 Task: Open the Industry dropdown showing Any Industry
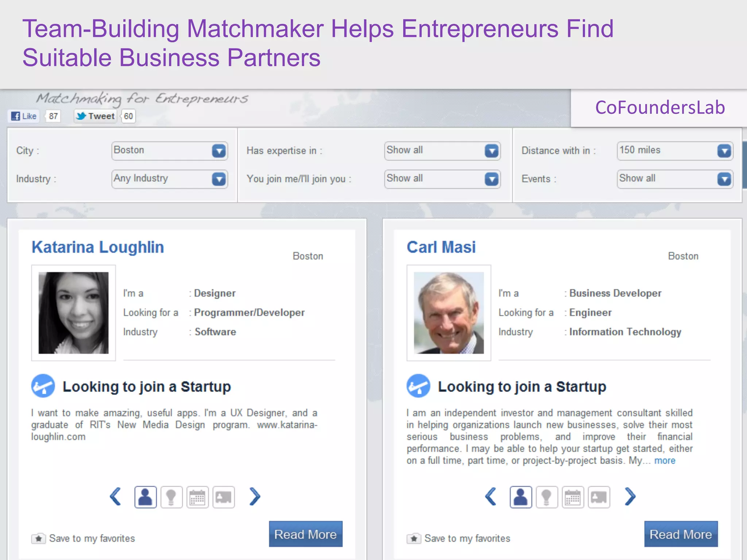click(x=170, y=179)
